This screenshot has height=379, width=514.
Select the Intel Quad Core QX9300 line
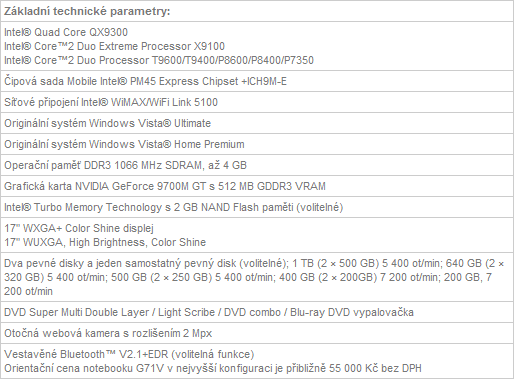click(66, 32)
